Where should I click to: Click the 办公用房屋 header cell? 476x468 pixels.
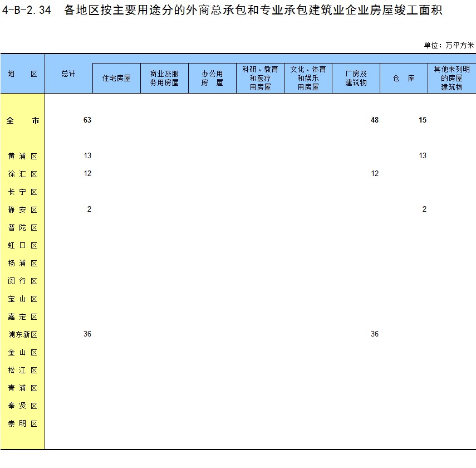[212, 79]
